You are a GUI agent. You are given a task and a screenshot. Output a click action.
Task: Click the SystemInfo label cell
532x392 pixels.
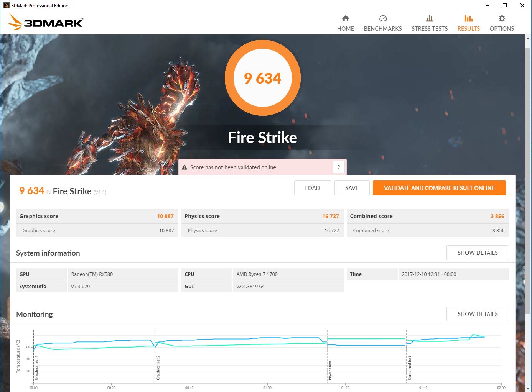pyautogui.click(x=41, y=287)
